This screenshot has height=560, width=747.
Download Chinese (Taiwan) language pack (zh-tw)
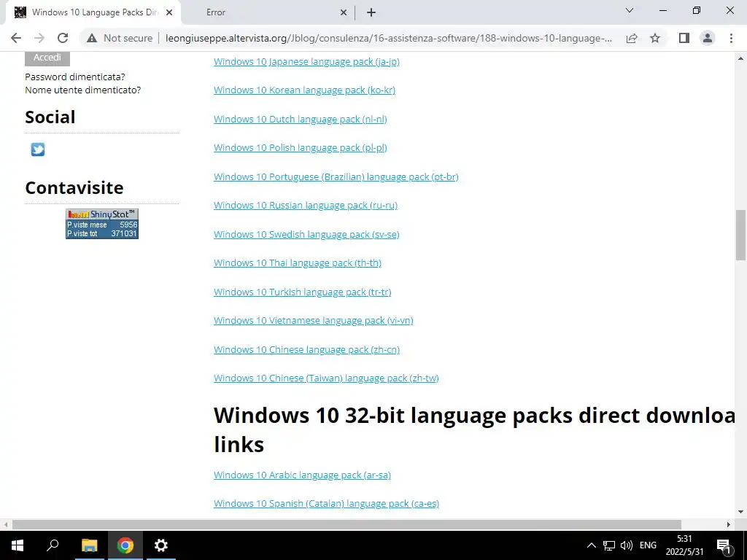[326, 378]
